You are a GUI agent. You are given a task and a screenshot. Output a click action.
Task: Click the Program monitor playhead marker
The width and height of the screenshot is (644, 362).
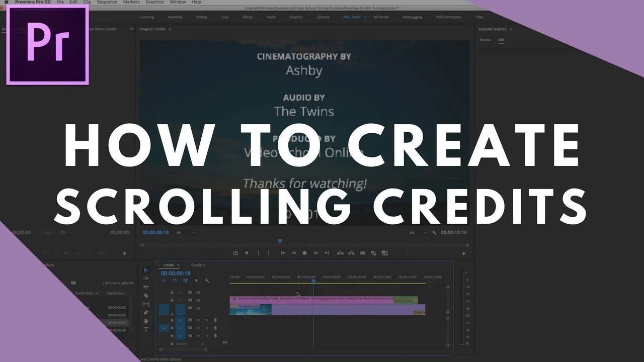click(x=280, y=241)
